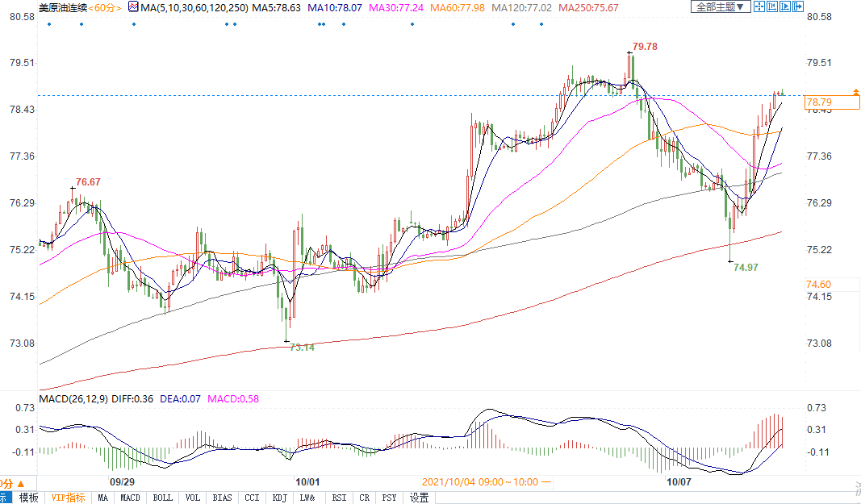This screenshot has height=504, width=861.
Task: Open the VIP指标 tab
Action: tap(68, 498)
